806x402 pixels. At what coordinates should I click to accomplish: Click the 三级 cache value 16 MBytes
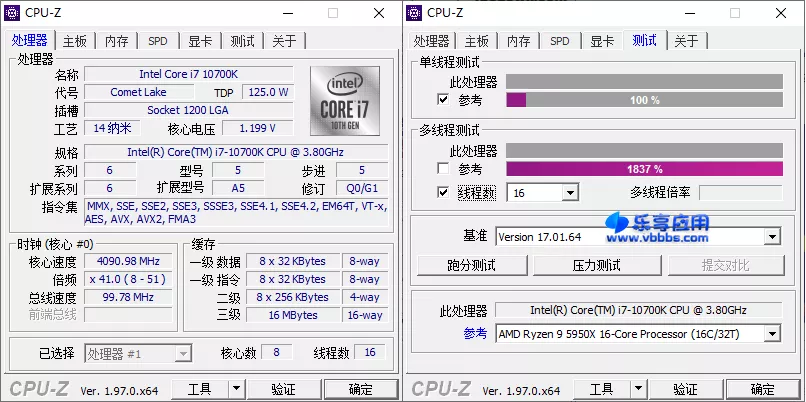pyautogui.click(x=293, y=315)
